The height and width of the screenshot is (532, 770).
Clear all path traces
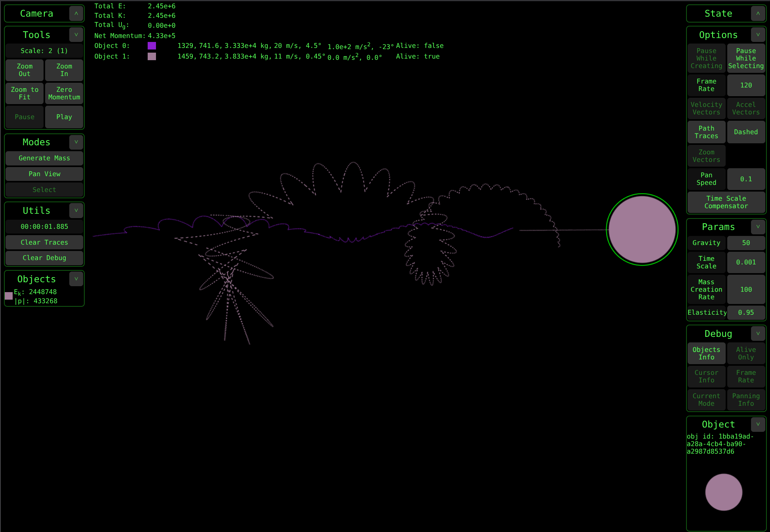44,242
